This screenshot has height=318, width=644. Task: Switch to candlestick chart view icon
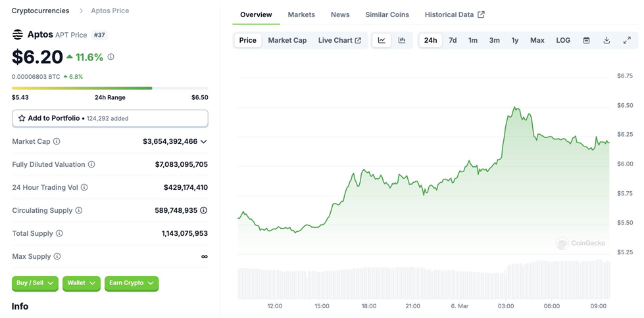tap(402, 40)
